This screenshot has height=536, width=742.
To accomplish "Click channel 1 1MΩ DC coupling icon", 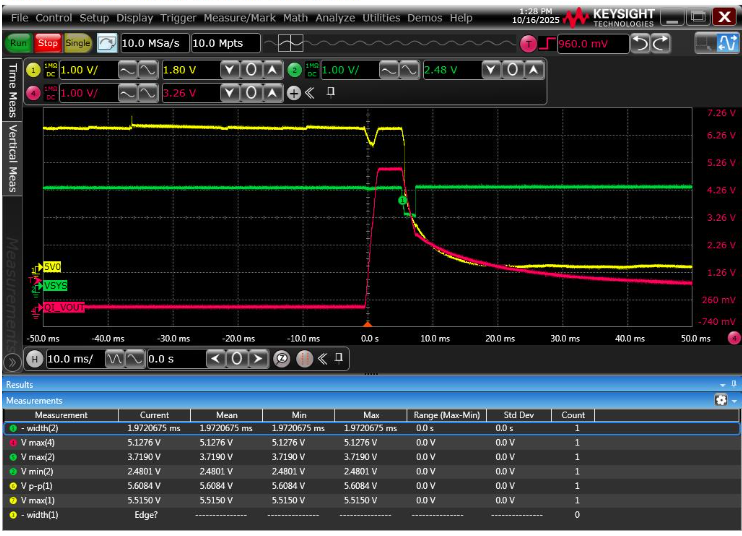I will [51, 70].
